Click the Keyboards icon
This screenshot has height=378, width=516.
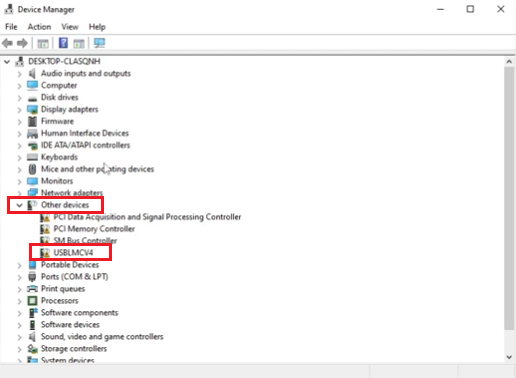(x=32, y=157)
